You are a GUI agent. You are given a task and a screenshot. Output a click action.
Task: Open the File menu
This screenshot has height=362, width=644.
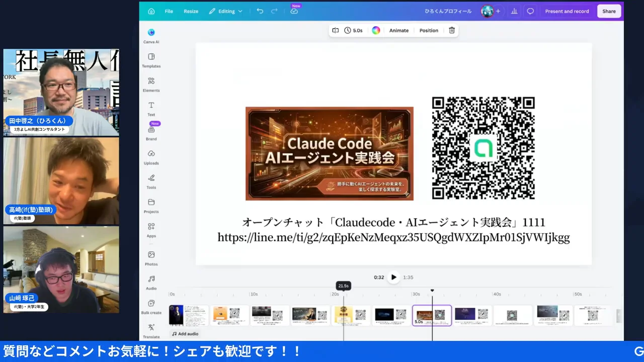coord(169,11)
